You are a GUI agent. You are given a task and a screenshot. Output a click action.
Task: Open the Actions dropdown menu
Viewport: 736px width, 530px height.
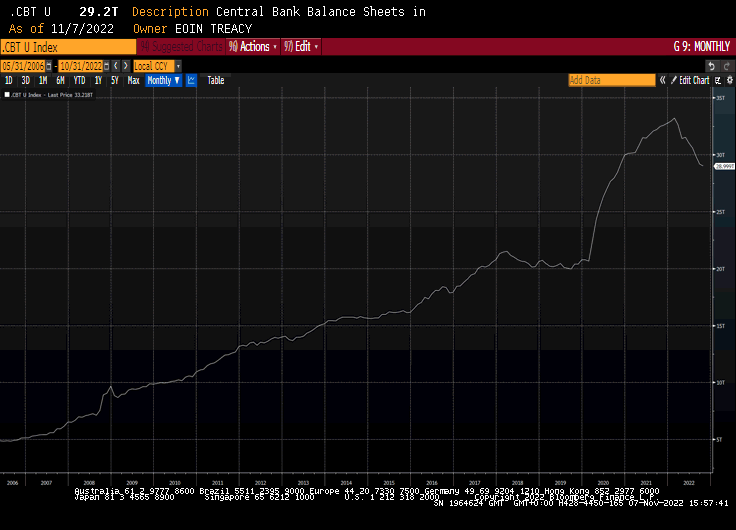coord(253,46)
